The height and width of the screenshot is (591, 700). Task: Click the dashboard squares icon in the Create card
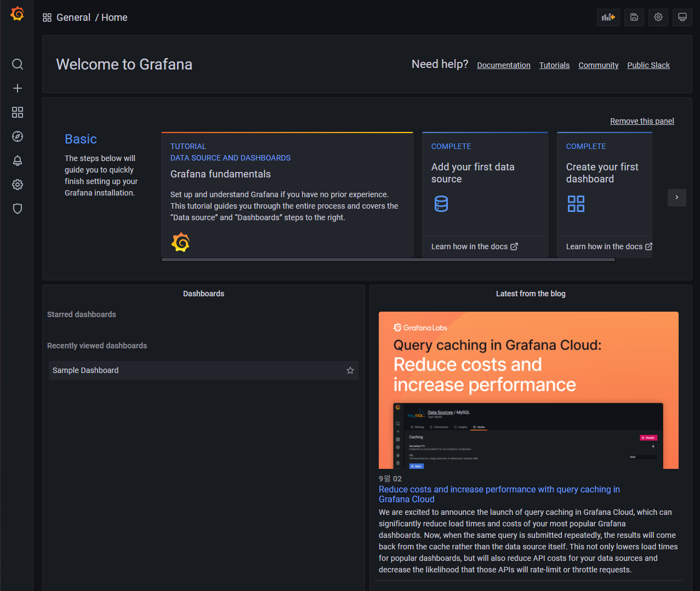pyautogui.click(x=576, y=204)
